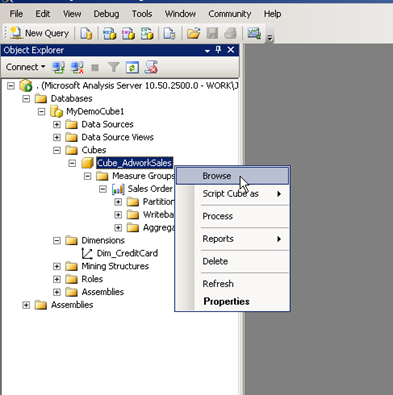Click the Analysis Services MDX Query icon
The width and height of the screenshot is (393, 395).
110,33
